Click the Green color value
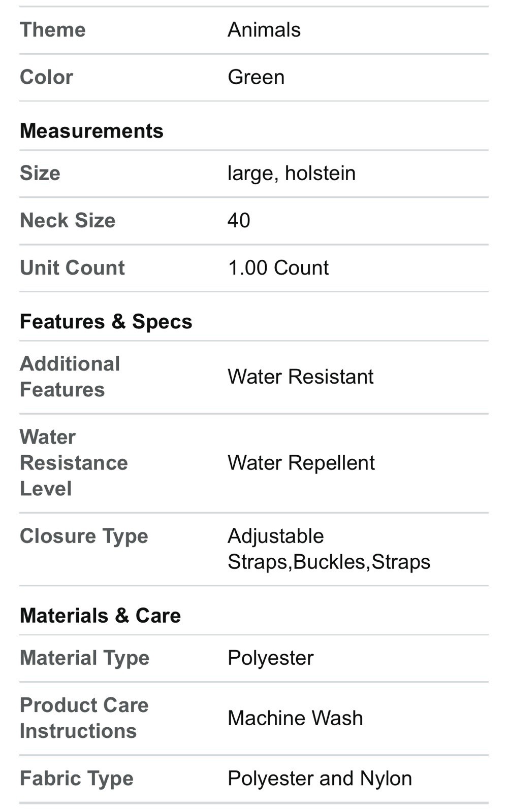 [256, 77]
